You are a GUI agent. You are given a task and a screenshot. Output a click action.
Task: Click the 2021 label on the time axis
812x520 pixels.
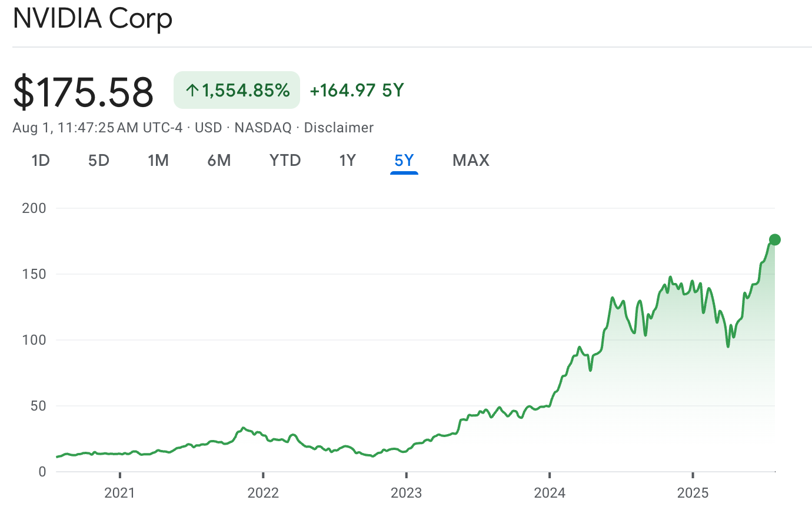(119, 492)
